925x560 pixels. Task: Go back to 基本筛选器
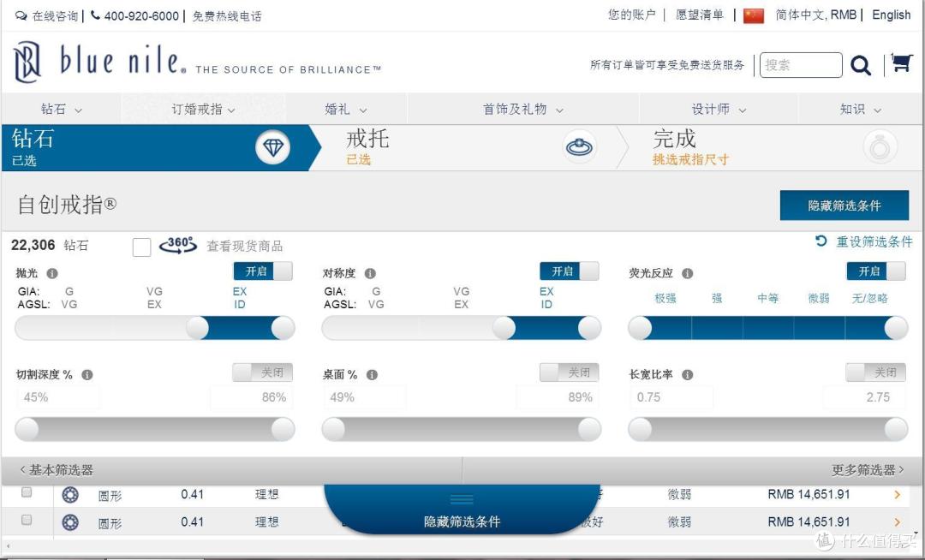[56, 470]
